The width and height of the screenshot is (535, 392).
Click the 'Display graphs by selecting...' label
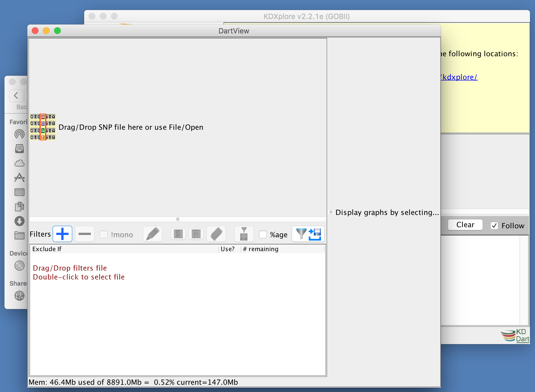coord(387,212)
